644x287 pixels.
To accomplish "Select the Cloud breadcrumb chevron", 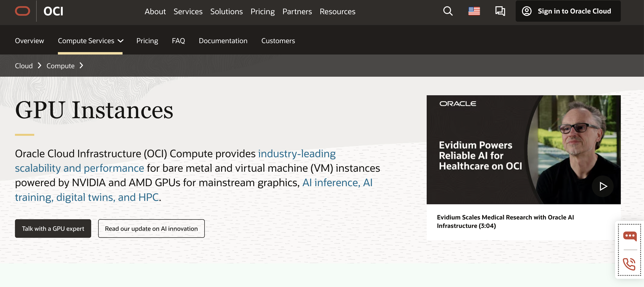I will (x=40, y=66).
